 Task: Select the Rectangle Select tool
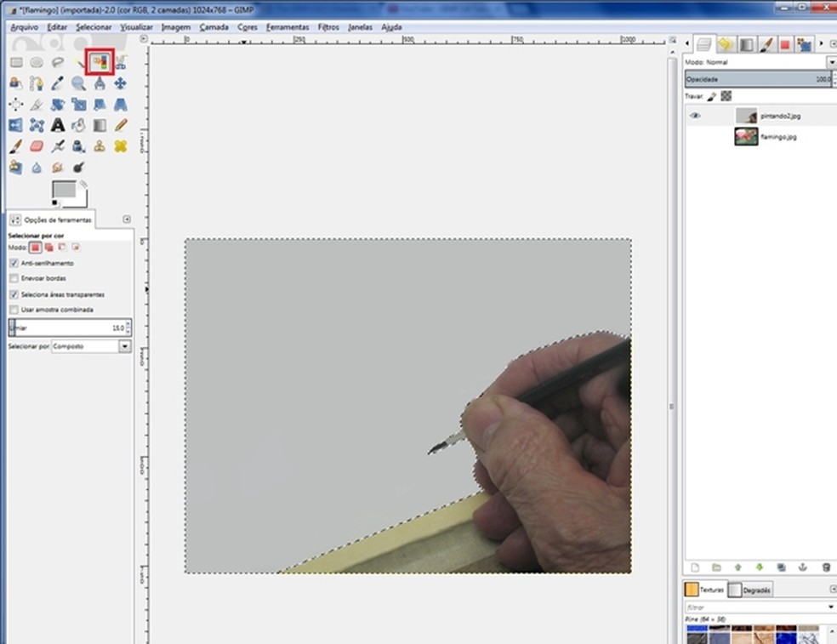16,62
